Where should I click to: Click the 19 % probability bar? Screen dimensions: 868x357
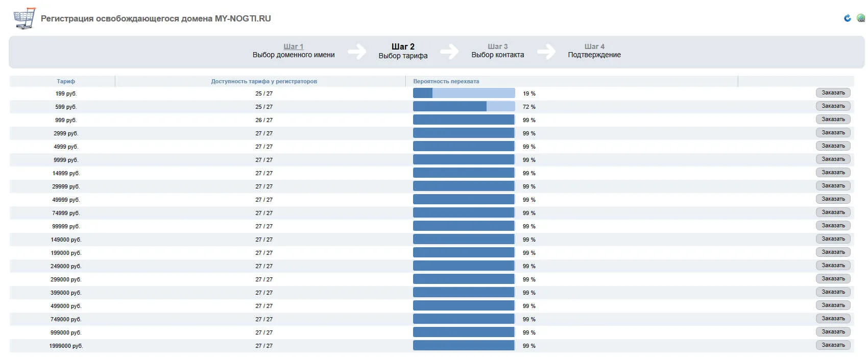click(x=464, y=93)
